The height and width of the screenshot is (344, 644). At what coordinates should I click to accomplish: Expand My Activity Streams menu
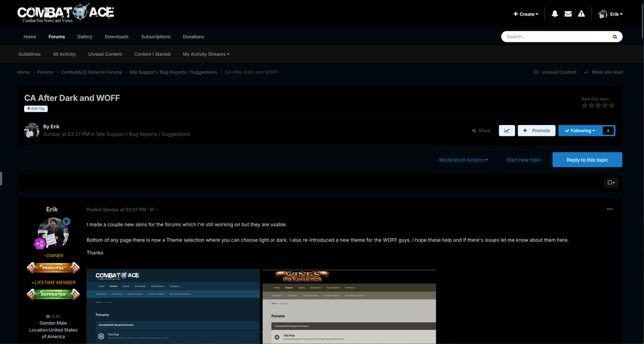[206, 54]
